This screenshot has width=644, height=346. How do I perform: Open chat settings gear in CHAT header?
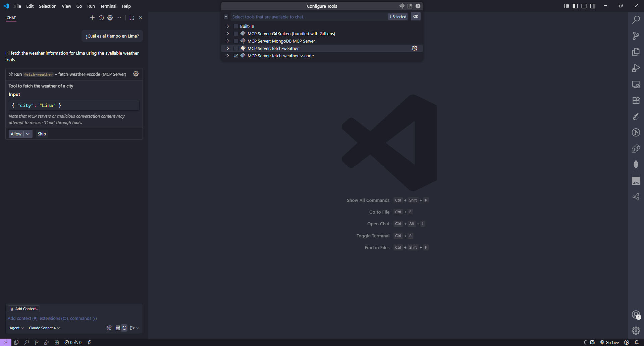(x=110, y=18)
